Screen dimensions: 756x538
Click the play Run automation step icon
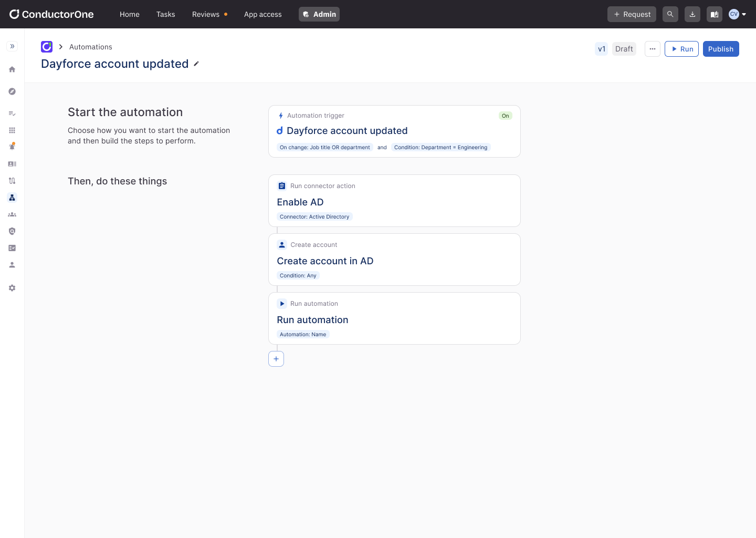[282, 304]
